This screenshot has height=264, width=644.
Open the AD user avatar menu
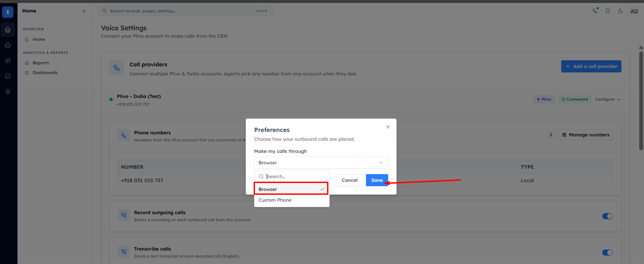634,11
